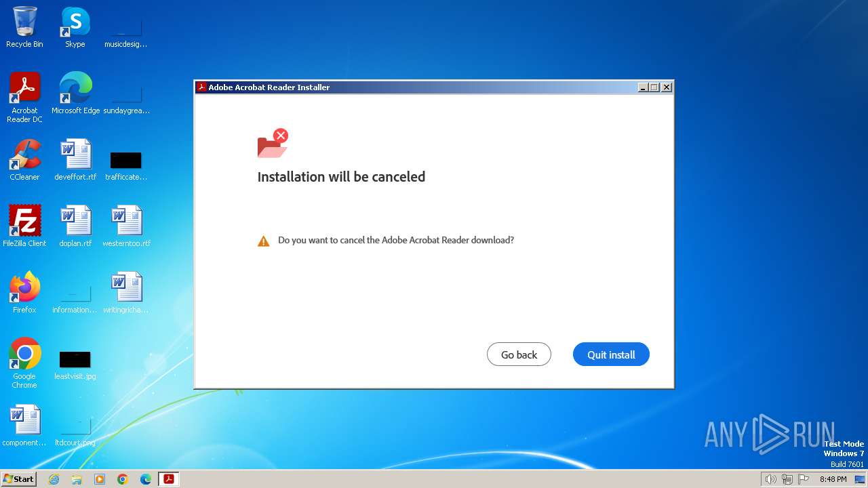Click the canceled folder icon in installer
This screenshot has width=868, height=488.
tap(273, 143)
